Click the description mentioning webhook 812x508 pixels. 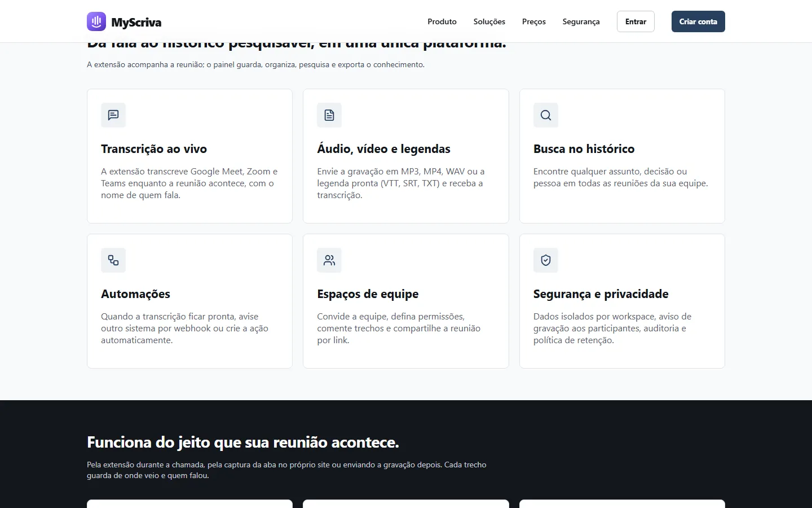pyautogui.click(x=184, y=329)
